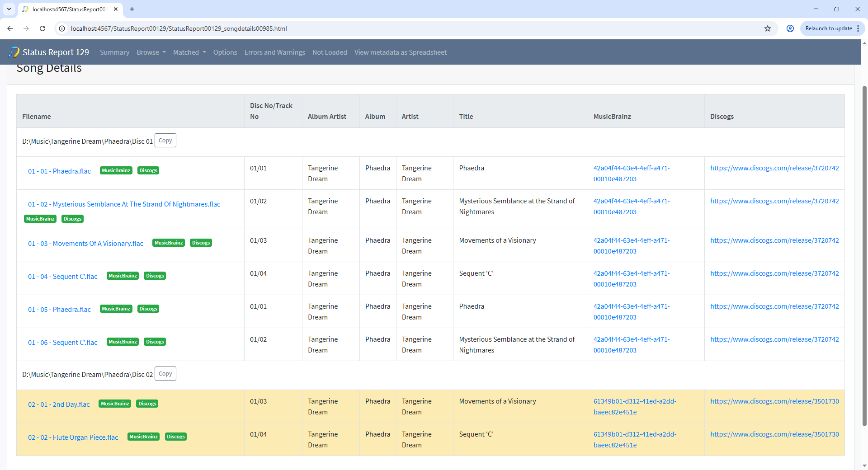Open Mysterious Semblance At The Strand flac file
868x470 pixels.
tap(124, 204)
